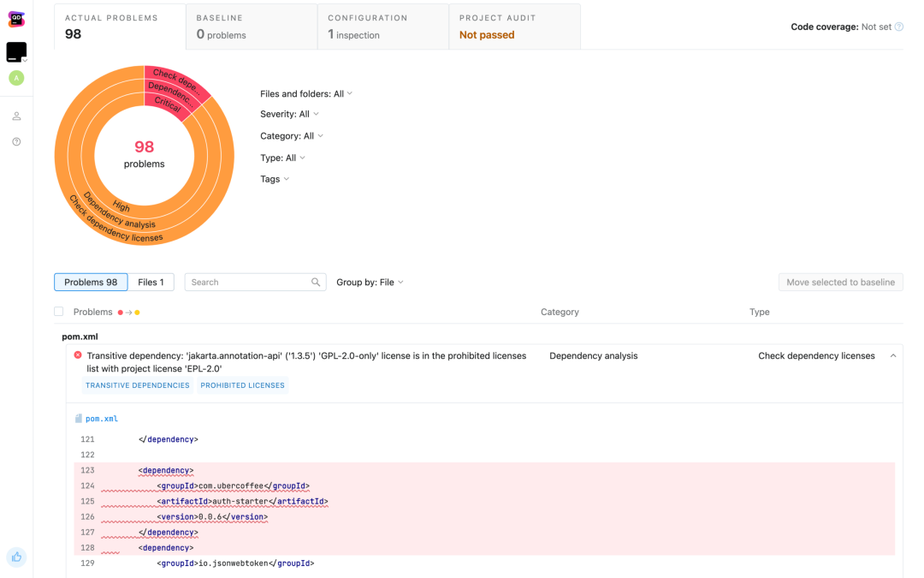Viewport: 924px width, 578px height.
Task: Click into the Search input field
Action: pos(247,282)
